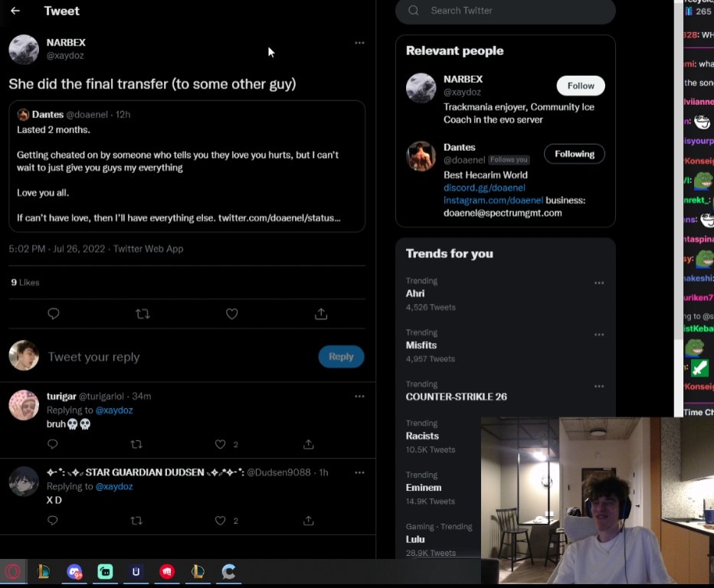Like turigar's reply

221,444
